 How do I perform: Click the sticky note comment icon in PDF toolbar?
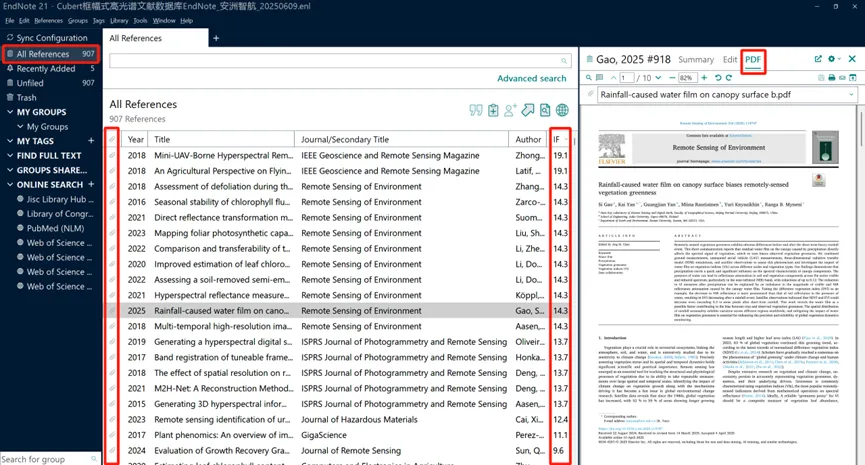point(600,78)
